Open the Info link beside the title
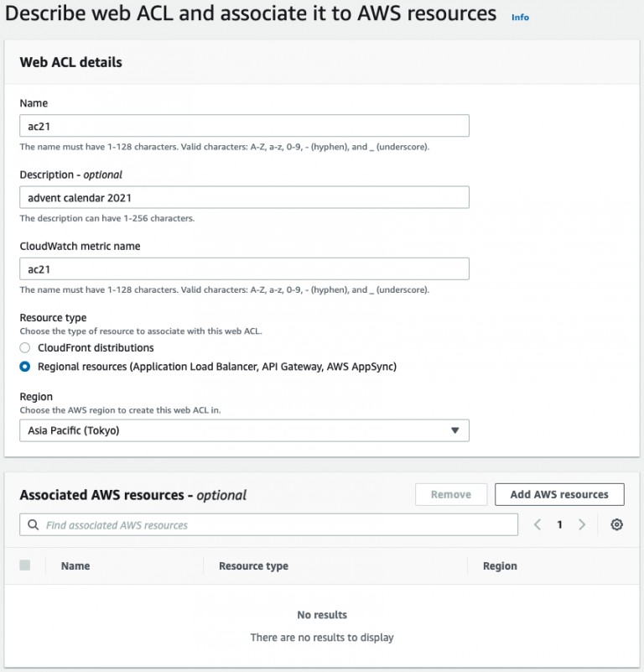Viewport: 644px width, 672px height. [x=520, y=17]
